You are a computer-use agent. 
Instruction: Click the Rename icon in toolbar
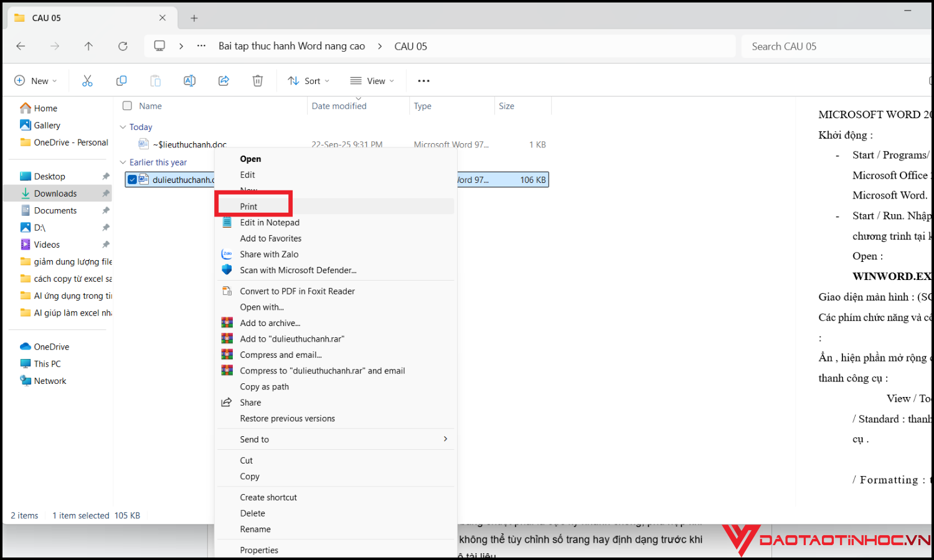[x=189, y=81]
